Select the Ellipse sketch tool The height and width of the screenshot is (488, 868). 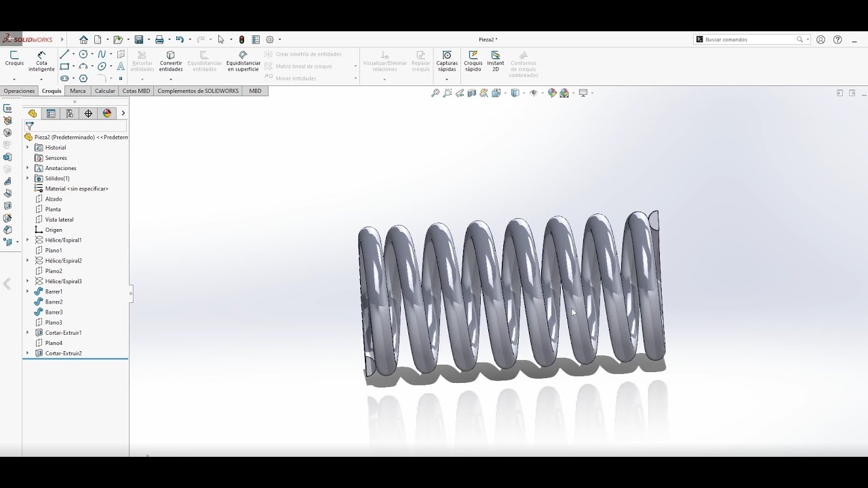click(x=102, y=66)
